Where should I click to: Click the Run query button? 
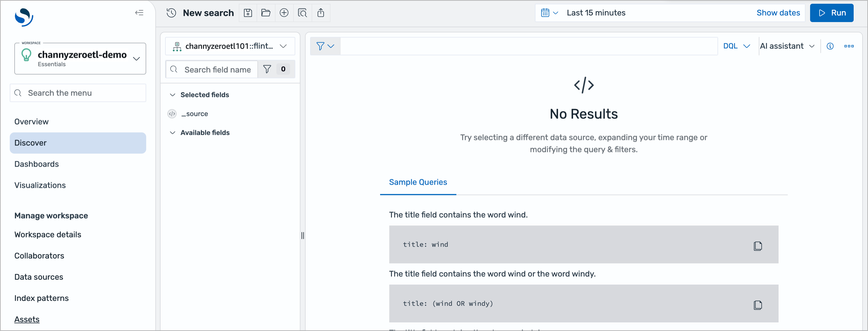pyautogui.click(x=831, y=13)
